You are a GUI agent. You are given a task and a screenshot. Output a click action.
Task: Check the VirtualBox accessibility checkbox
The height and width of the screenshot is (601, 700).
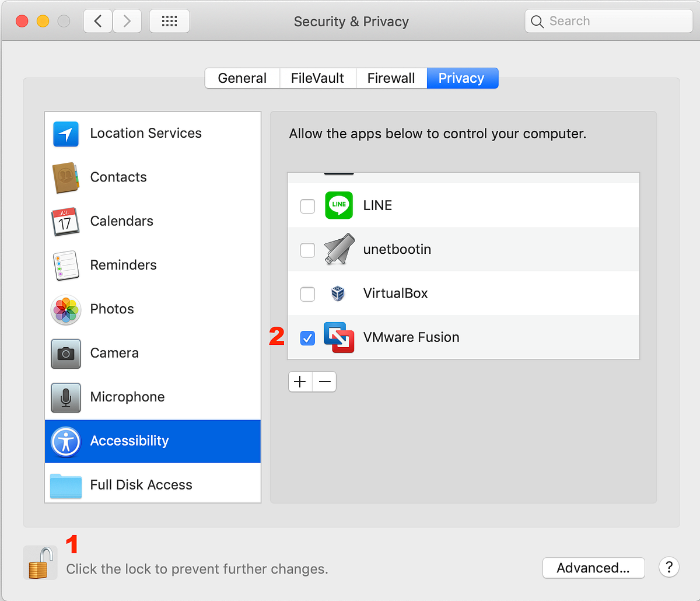pos(307,294)
